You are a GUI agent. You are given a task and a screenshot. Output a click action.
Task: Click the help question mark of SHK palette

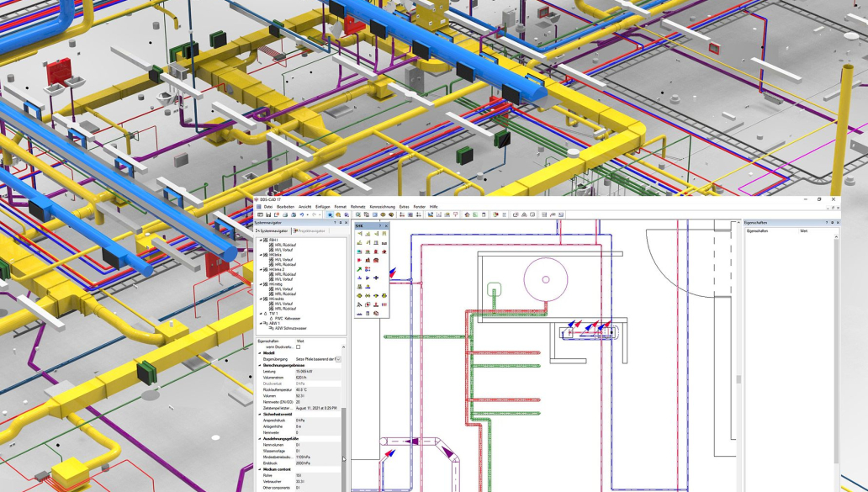(x=380, y=225)
